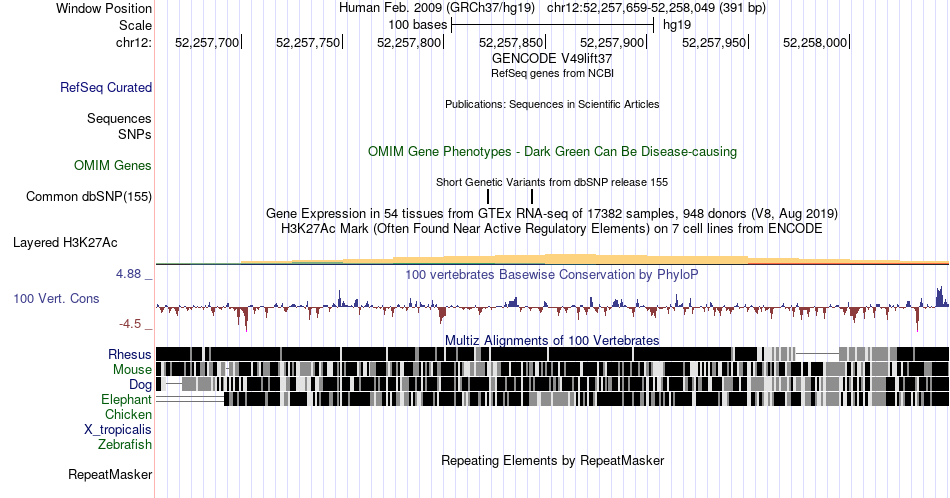The image size is (950, 498).
Task: Click Short Genetic Variants from dbSNP title
Action: (552, 182)
